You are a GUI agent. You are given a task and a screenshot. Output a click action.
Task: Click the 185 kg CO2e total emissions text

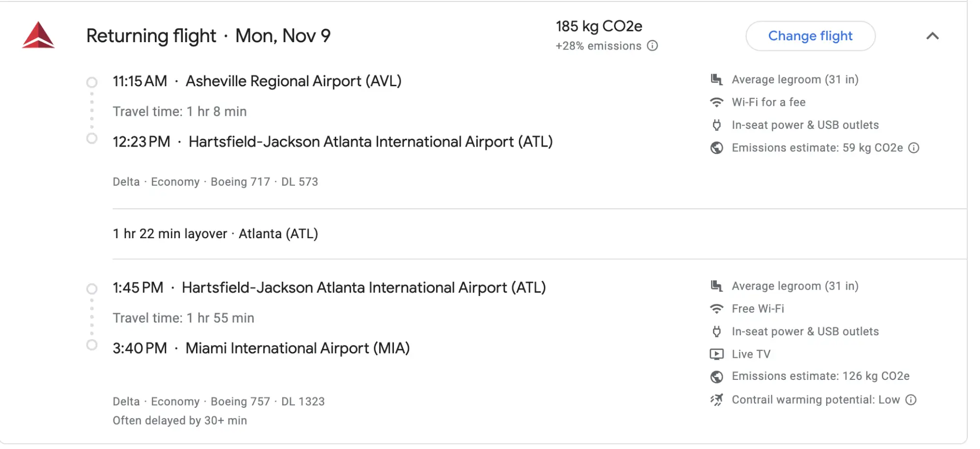tap(599, 26)
